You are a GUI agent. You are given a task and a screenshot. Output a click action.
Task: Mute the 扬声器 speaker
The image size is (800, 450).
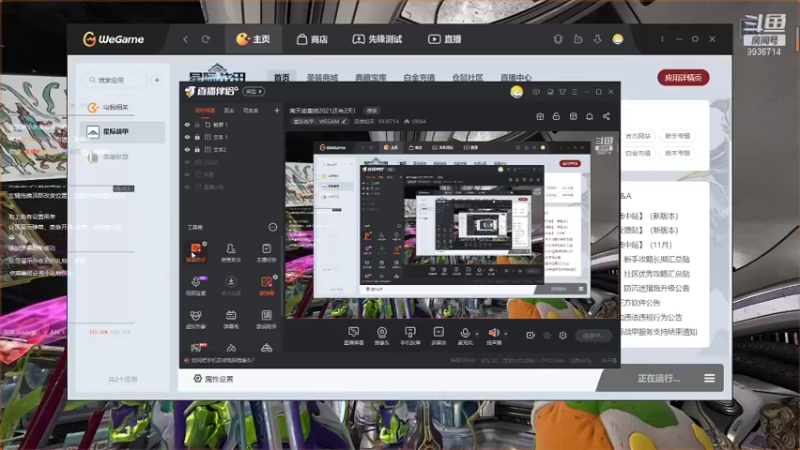(494, 336)
